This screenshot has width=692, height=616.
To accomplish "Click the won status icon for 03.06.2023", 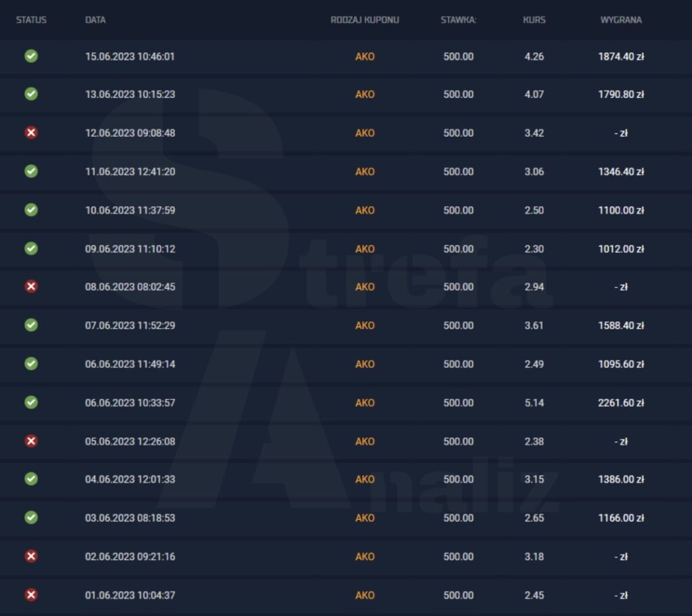I will pyautogui.click(x=31, y=517).
